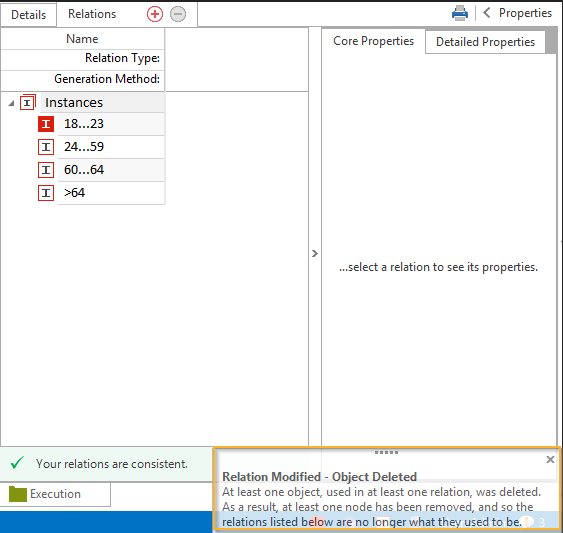
Task: Collapse the Instances tree node
Action: [x=11, y=103]
